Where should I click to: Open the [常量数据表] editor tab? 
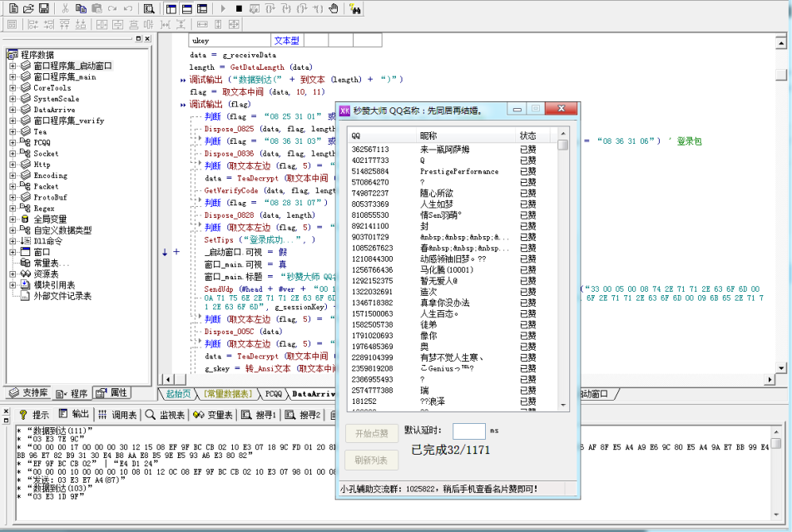click(x=228, y=394)
